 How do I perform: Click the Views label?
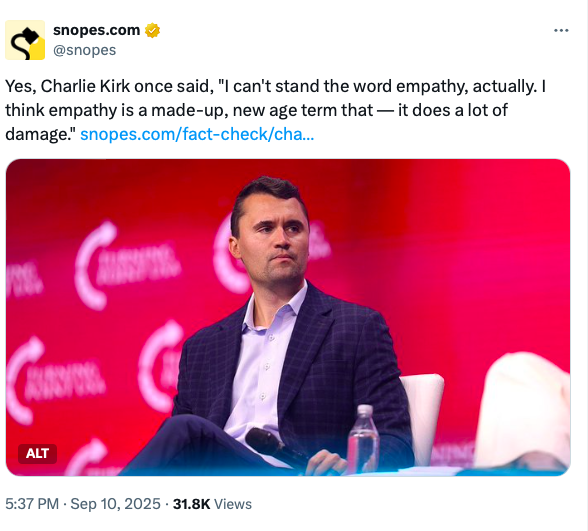pyautogui.click(x=233, y=504)
